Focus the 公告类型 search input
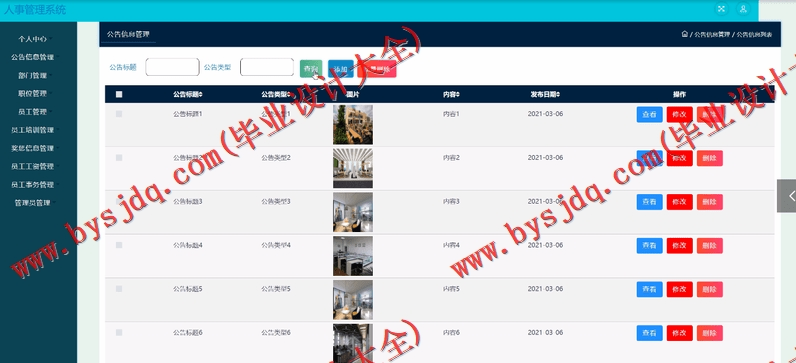The image size is (796, 363). point(267,67)
